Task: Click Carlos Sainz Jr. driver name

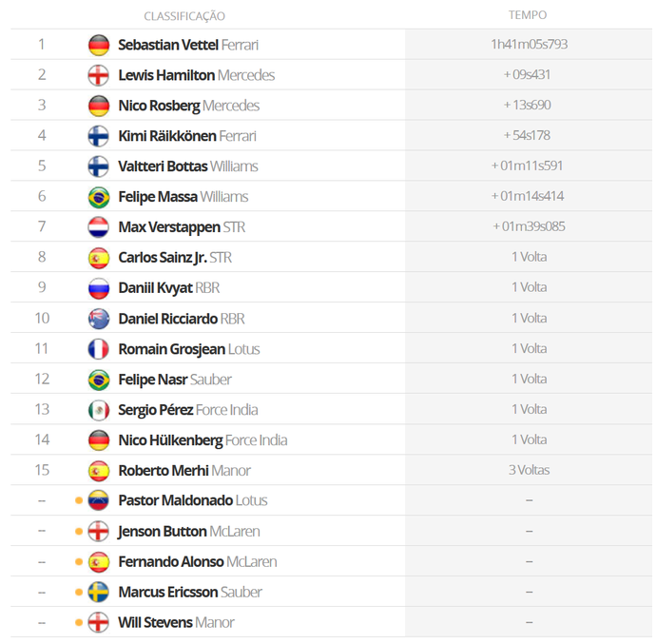Action: coord(163,258)
